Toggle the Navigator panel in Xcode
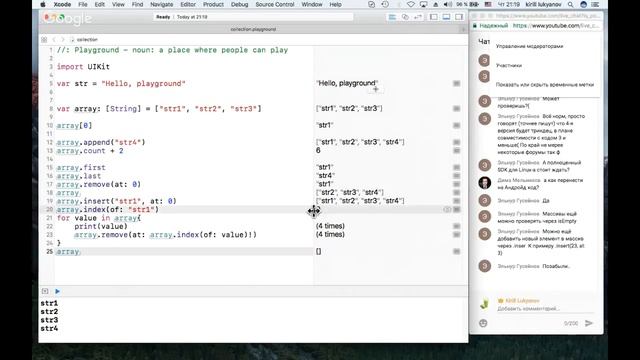The width and height of the screenshot is (640, 360). click(434, 17)
